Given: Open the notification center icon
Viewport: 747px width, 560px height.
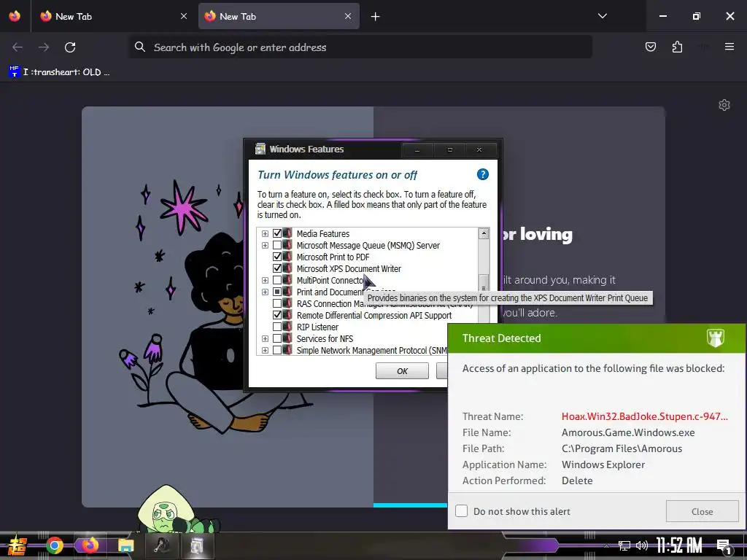Looking at the screenshot, I should tap(724, 547).
